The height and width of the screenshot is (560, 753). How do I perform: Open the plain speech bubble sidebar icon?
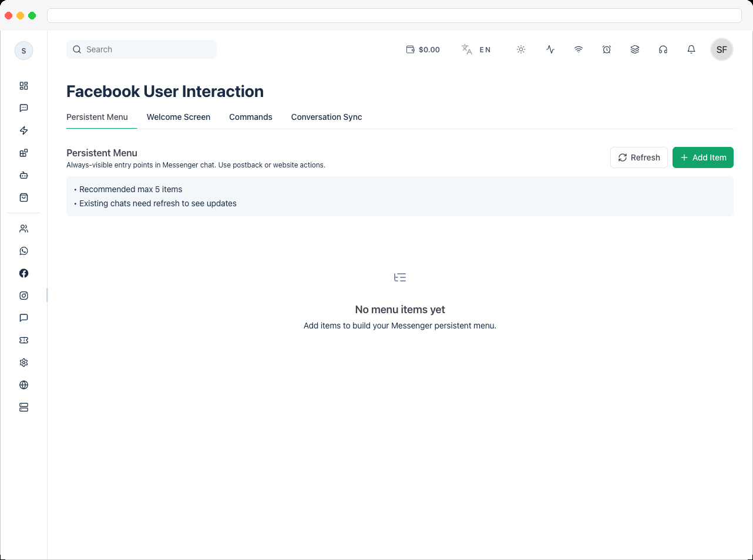23,318
